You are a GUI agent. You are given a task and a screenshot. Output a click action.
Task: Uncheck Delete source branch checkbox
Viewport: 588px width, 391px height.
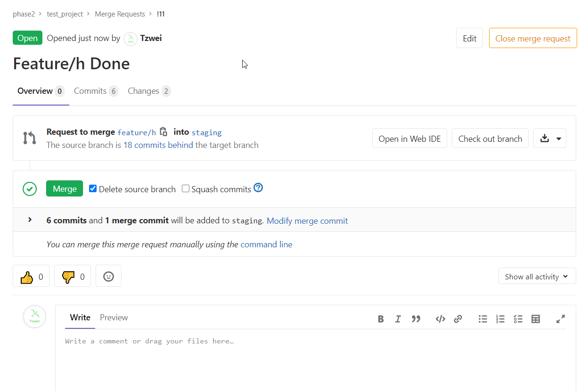(93, 188)
